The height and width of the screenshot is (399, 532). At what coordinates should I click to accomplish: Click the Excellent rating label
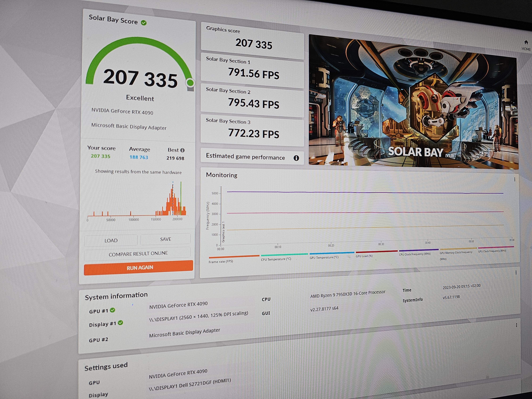tap(140, 98)
